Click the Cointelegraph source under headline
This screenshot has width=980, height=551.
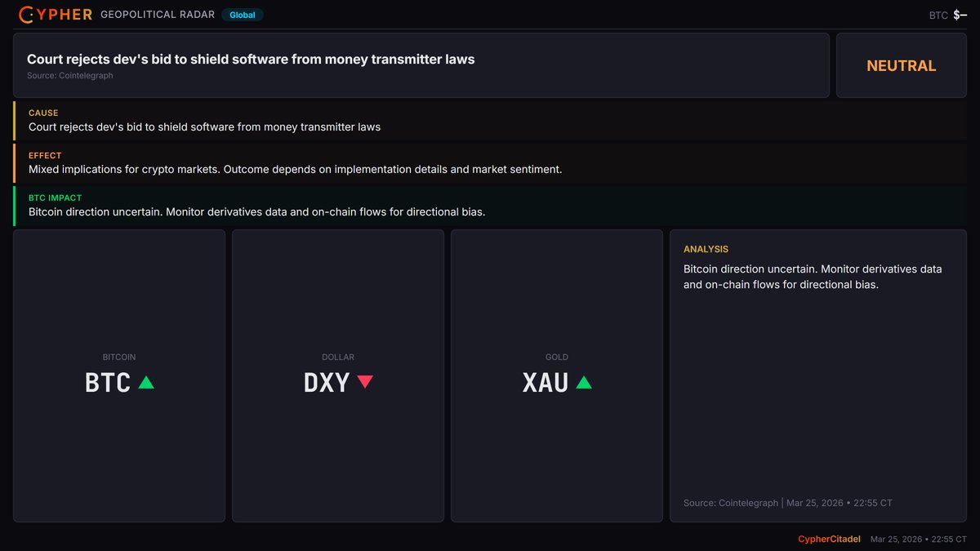(x=69, y=76)
